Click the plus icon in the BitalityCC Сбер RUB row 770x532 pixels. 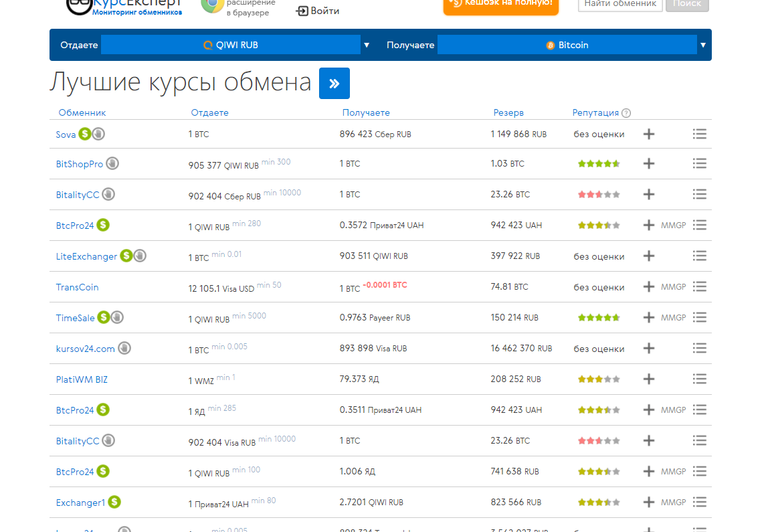pyautogui.click(x=649, y=195)
